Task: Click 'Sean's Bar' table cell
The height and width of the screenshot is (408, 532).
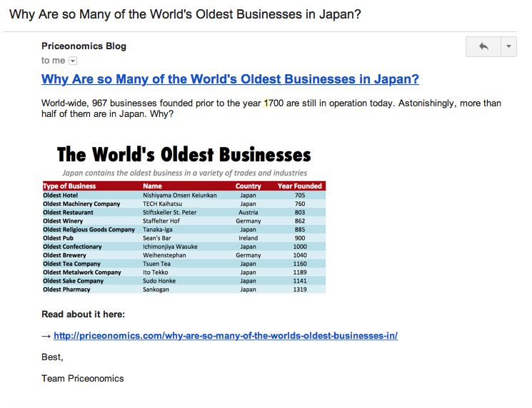Action: (157, 238)
